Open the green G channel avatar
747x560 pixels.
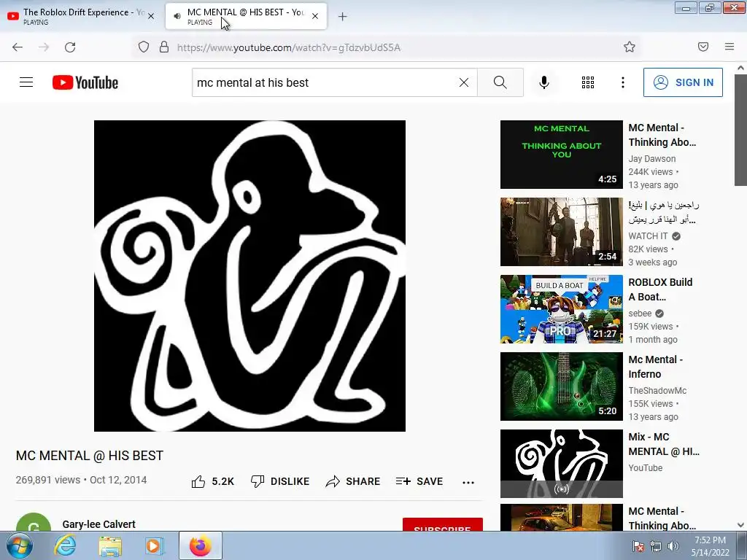click(x=34, y=524)
